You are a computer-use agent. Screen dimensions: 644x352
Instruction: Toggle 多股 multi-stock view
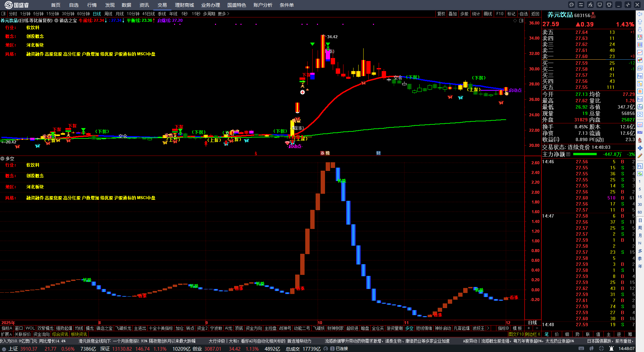pyautogui.click(x=464, y=14)
